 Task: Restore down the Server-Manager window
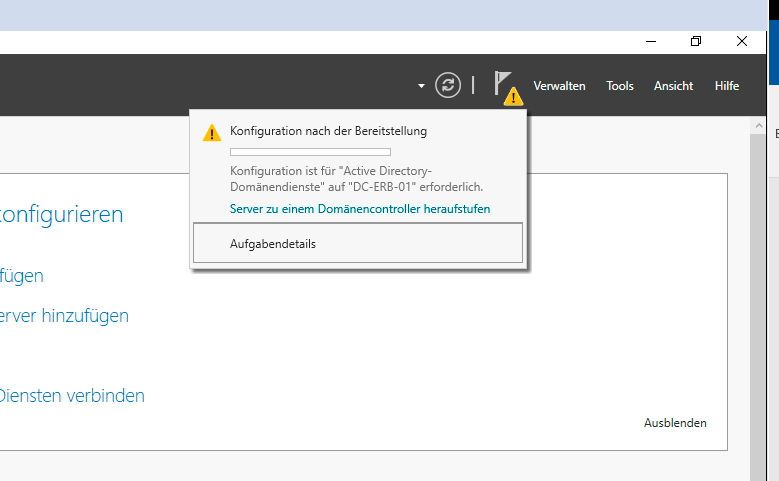696,41
